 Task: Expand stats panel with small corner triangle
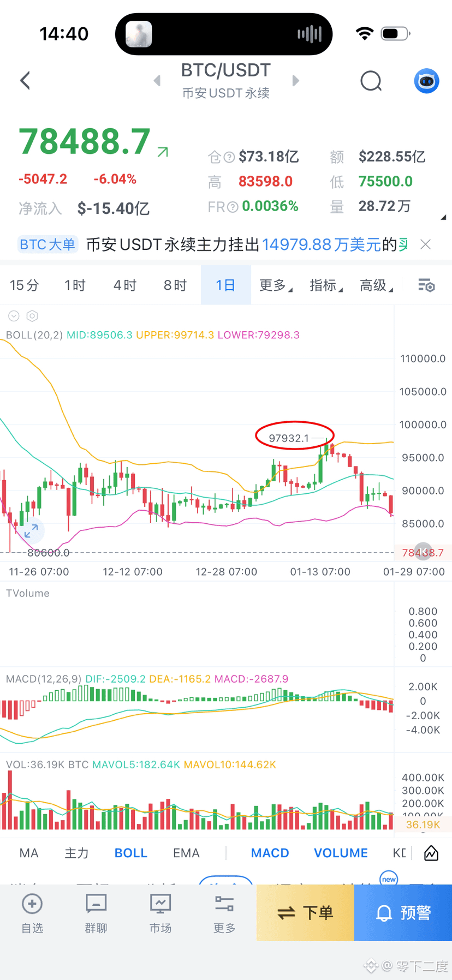click(443, 217)
